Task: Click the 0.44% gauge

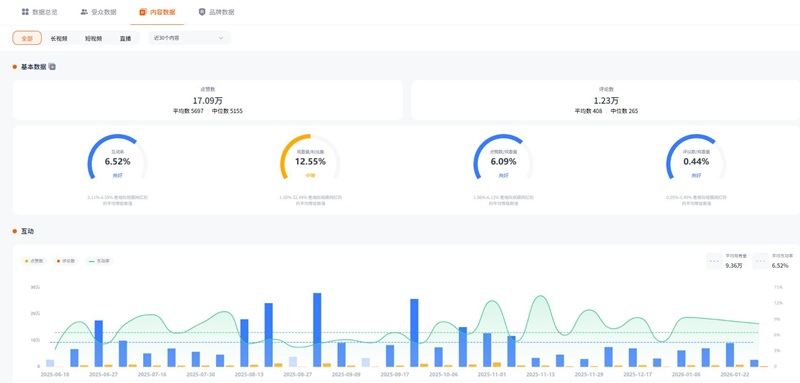Action: 696,158
